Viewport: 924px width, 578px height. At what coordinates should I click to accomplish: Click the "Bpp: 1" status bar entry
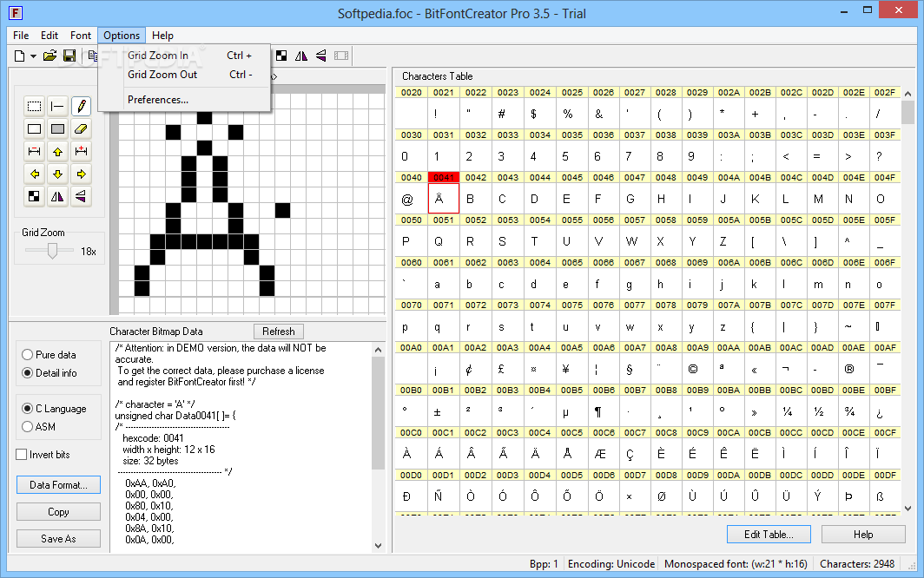point(544,564)
